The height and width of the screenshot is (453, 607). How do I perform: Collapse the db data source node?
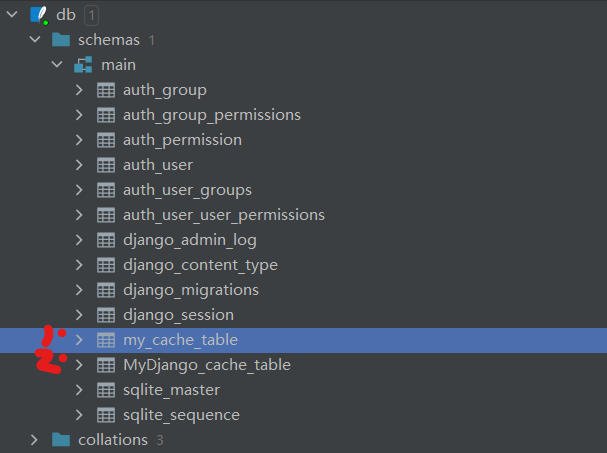(x=12, y=15)
